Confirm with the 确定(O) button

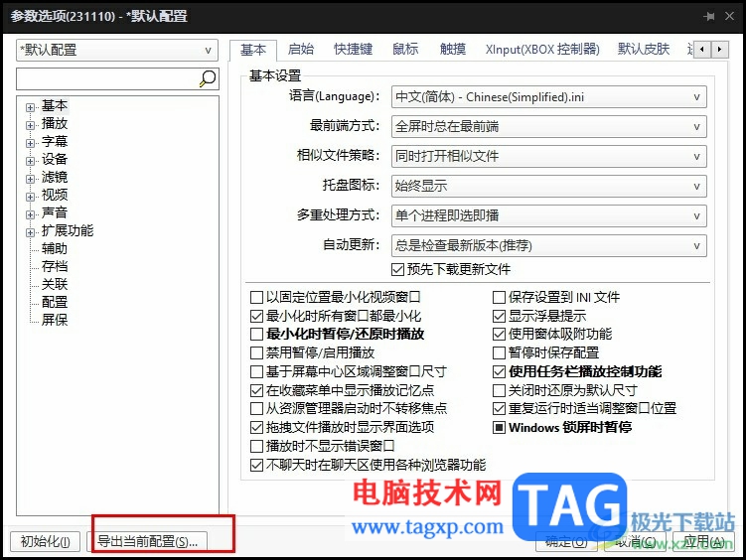tap(566, 541)
